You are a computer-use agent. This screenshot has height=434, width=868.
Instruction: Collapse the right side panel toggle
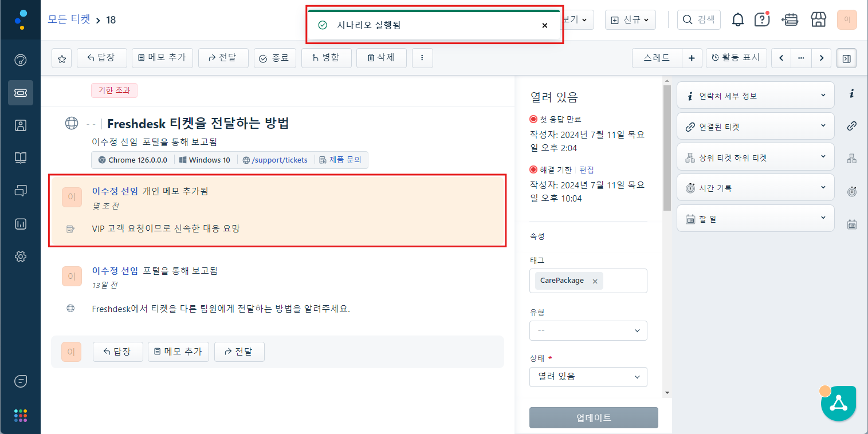tap(847, 58)
